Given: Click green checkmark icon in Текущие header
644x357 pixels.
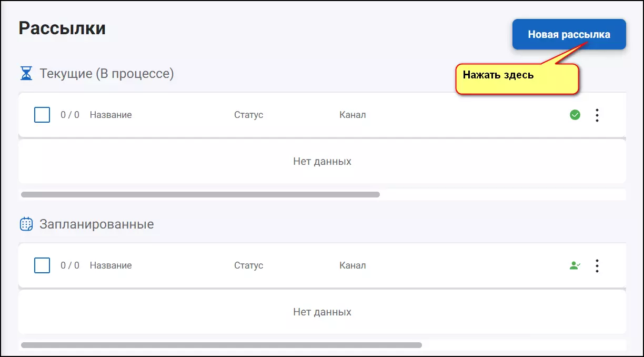Looking at the screenshot, I should coord(575,115).
